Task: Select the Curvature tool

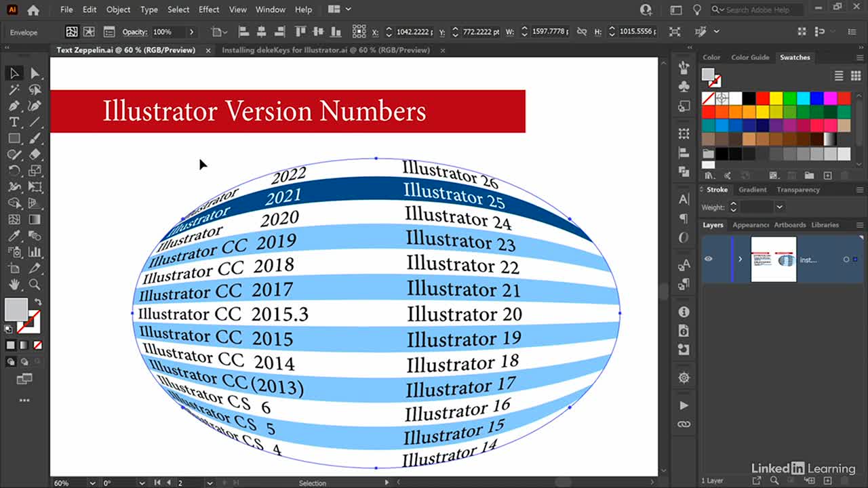Action: click(35, 106)
